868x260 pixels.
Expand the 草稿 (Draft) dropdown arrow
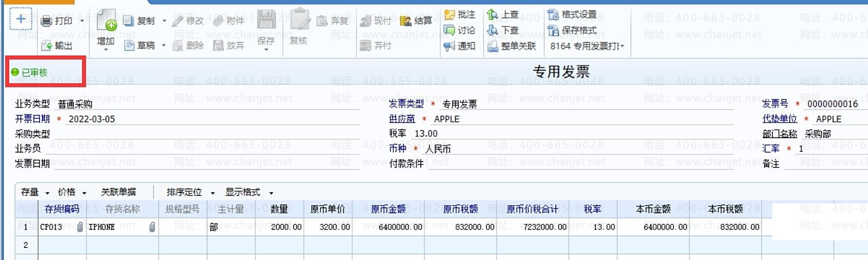tap(164, 46)
